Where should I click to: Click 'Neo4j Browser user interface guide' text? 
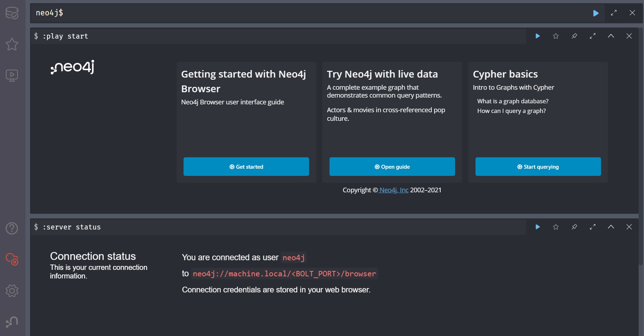pyautogui.click(x=233, y=102)
